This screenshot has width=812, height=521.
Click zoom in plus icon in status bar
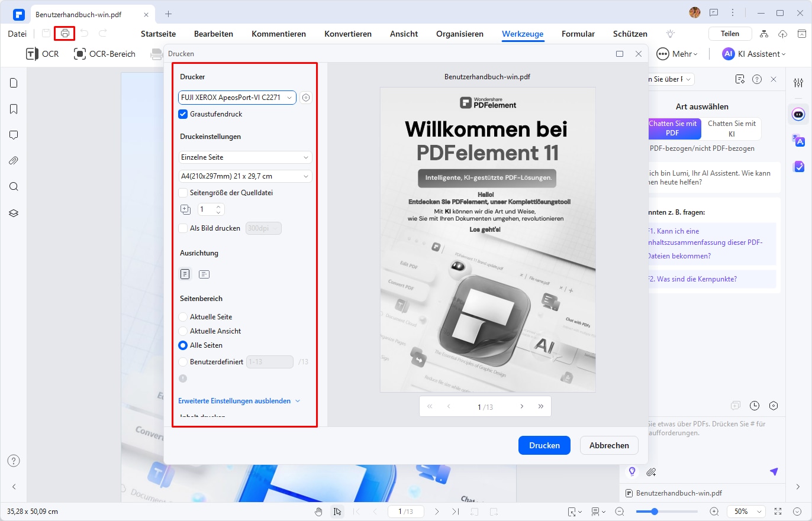coord(714,512)
